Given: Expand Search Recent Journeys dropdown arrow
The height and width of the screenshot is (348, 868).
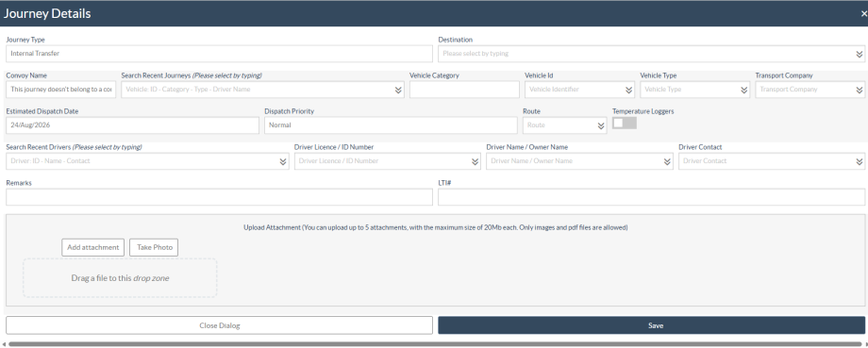Looking at the screenshot, I should click(x=398, y=90).
